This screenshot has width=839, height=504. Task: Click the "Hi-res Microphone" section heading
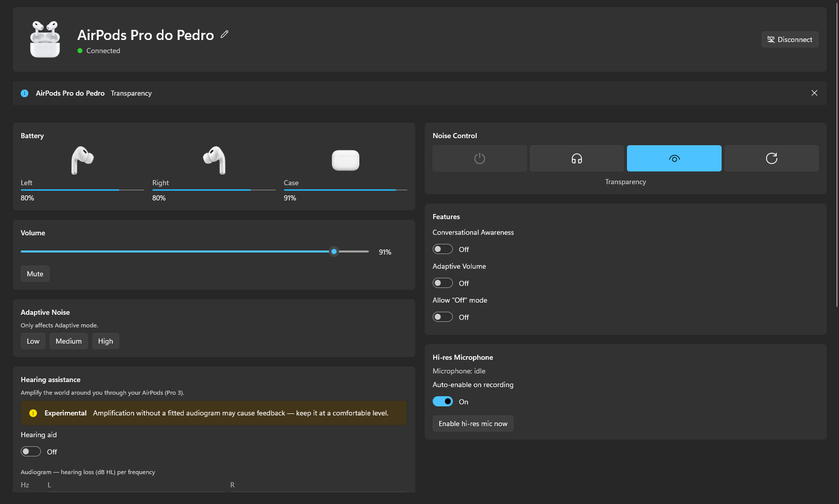463,357
